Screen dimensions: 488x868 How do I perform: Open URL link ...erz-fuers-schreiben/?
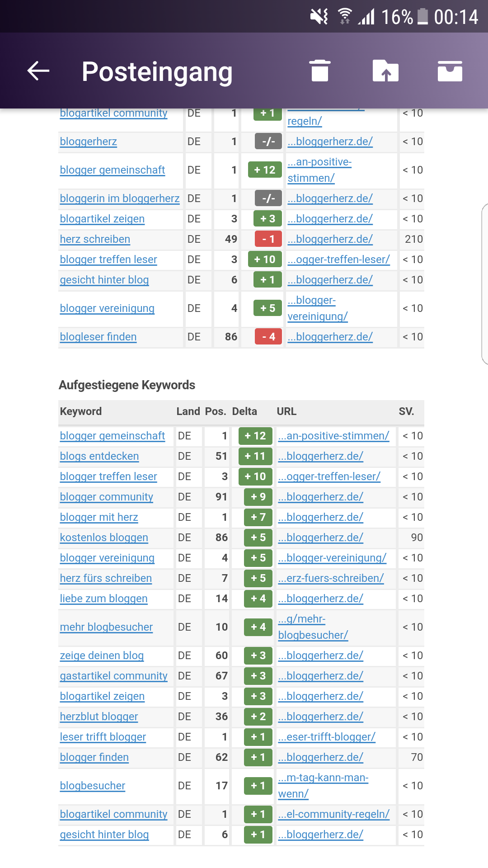(331, 578)
